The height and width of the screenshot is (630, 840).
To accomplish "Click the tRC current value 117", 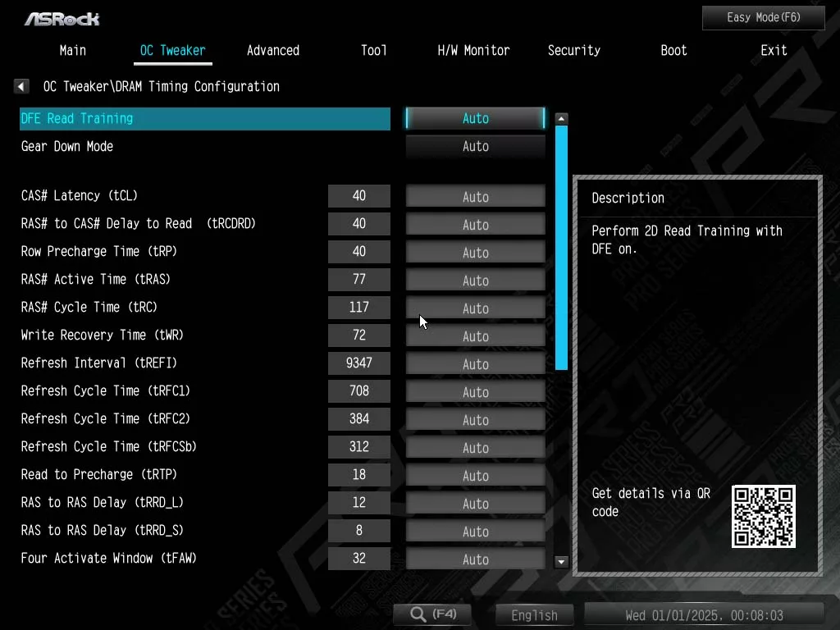I will coord(359,307).
